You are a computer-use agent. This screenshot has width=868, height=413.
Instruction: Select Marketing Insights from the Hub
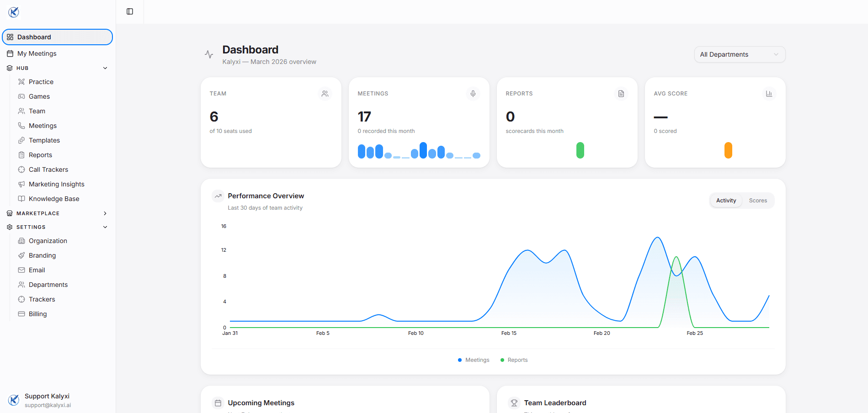tap(56, 184)
